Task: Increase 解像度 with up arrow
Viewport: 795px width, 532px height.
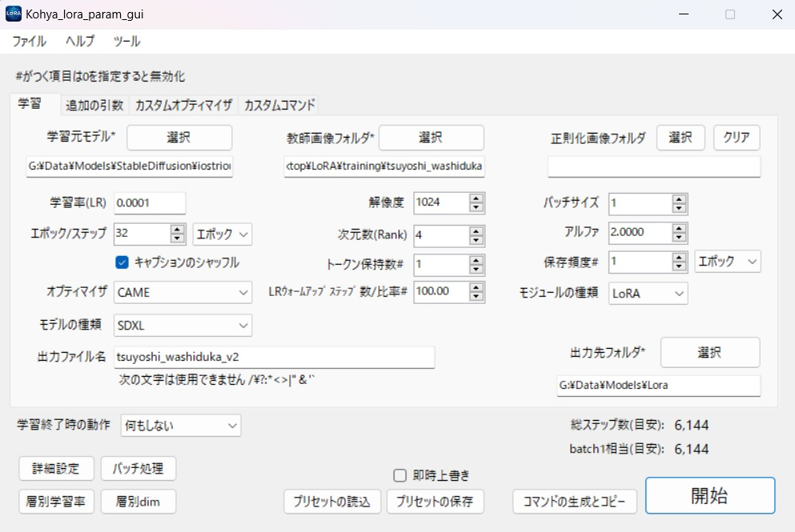Action: point(476,198)
